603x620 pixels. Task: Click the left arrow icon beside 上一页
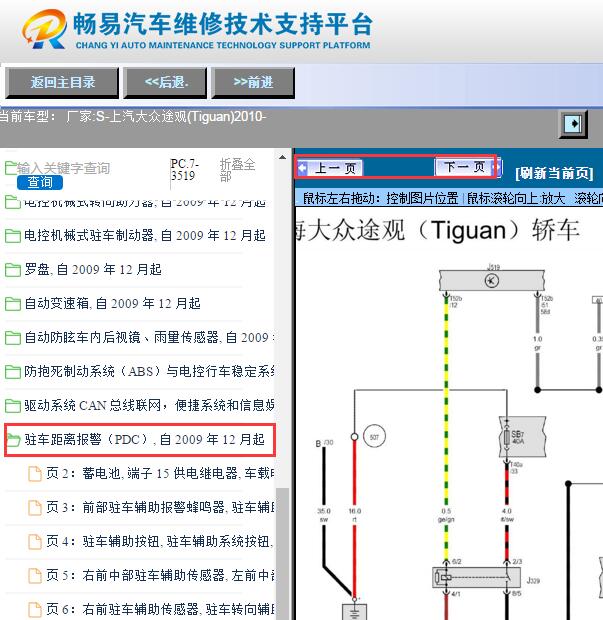click(x=302, y=168)
